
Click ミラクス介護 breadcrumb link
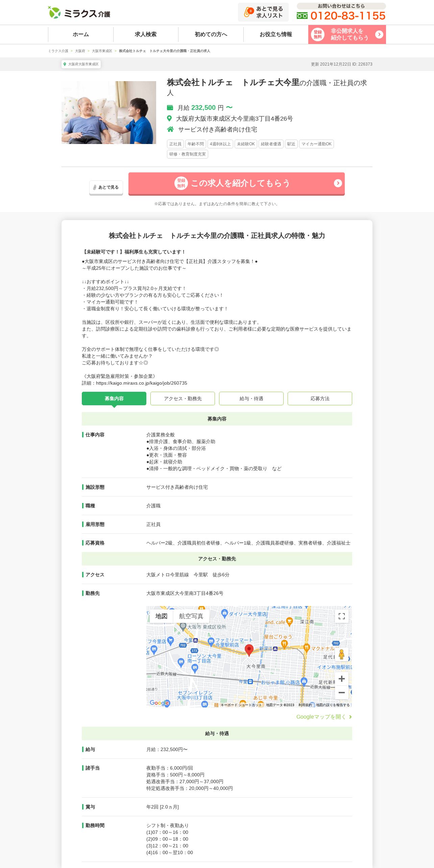coord(58,51)
